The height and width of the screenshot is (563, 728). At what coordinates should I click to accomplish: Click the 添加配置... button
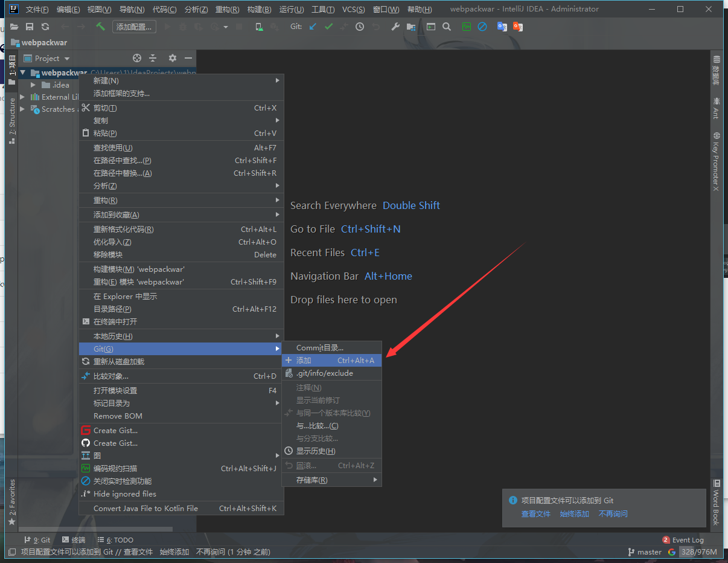[x=135, y=27]
